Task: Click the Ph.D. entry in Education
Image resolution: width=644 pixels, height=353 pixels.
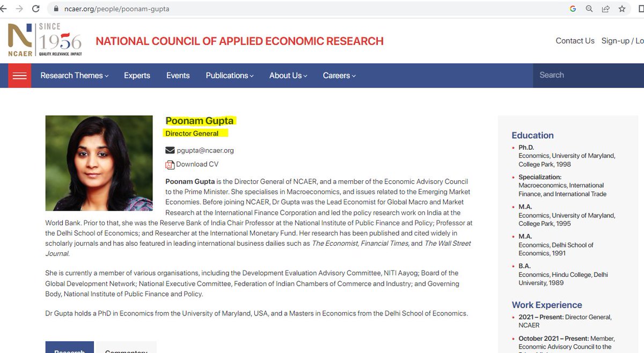Action: click(x=567, y=156)
